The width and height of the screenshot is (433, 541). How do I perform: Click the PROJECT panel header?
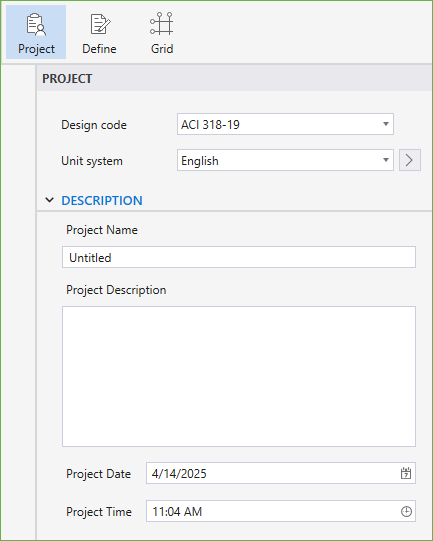pos(235,78)
